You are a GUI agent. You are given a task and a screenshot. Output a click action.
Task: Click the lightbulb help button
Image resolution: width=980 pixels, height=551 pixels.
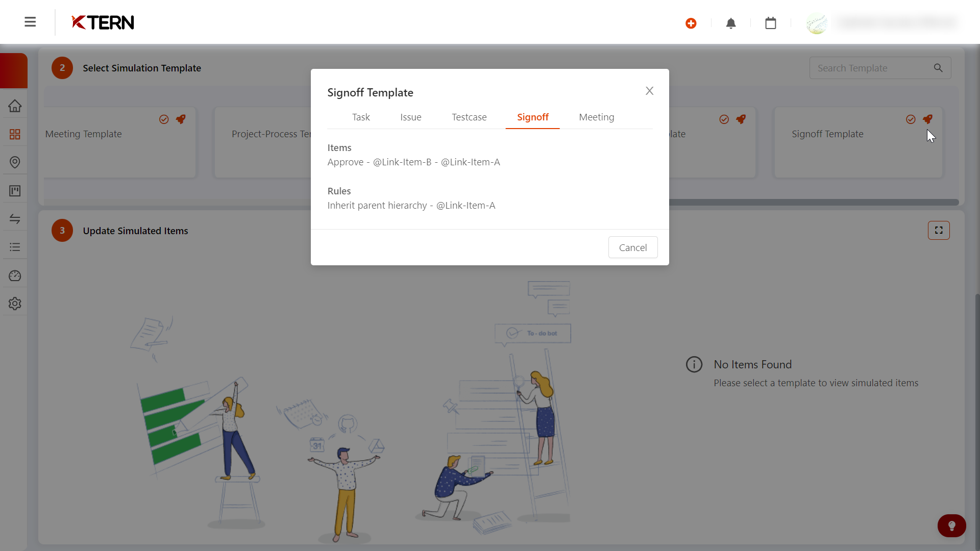tap(951, 525)
